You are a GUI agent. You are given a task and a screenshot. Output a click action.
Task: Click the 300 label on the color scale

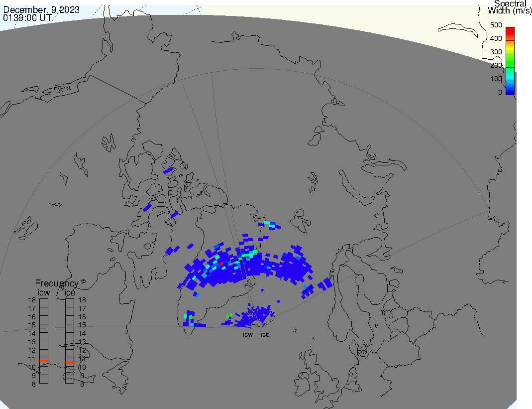coord(496,52)
